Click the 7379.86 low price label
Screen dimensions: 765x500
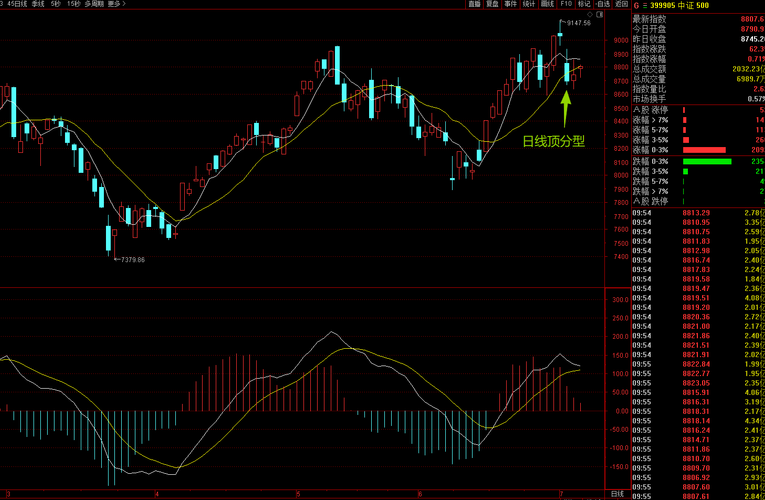tap(133, 260)
